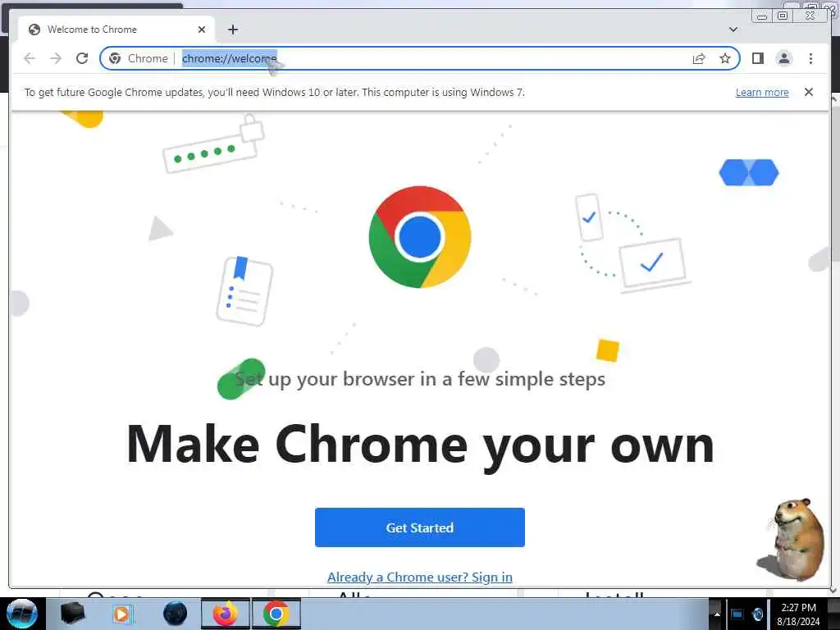This screenshot has height=630, width=840.
Task: Close the Welcome to Chrome tab
Action: (x=202, y=30)
